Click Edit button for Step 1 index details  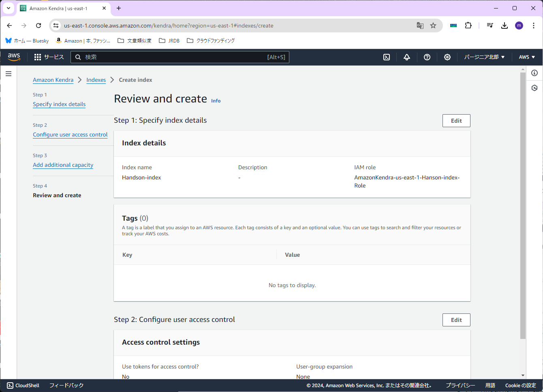(x=456, y=121)
